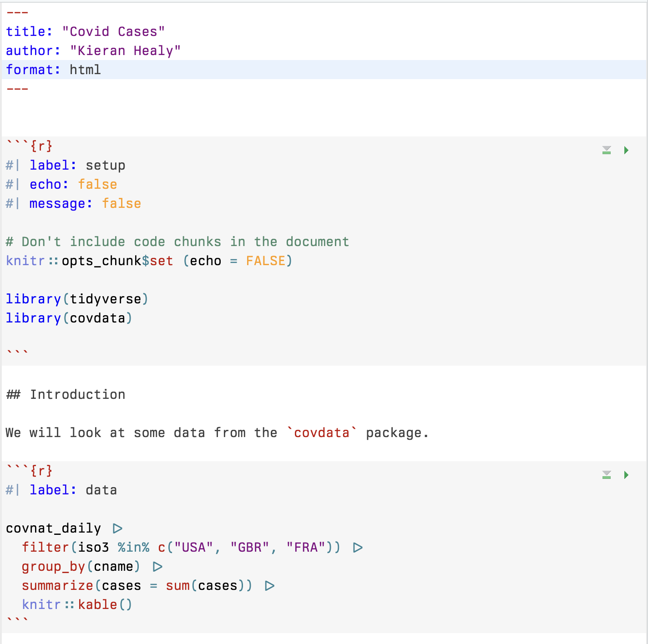Viewport: 648px width, 644px height.
Task: Click the 'false' value of the echo option
Action: tap(97, 185)
